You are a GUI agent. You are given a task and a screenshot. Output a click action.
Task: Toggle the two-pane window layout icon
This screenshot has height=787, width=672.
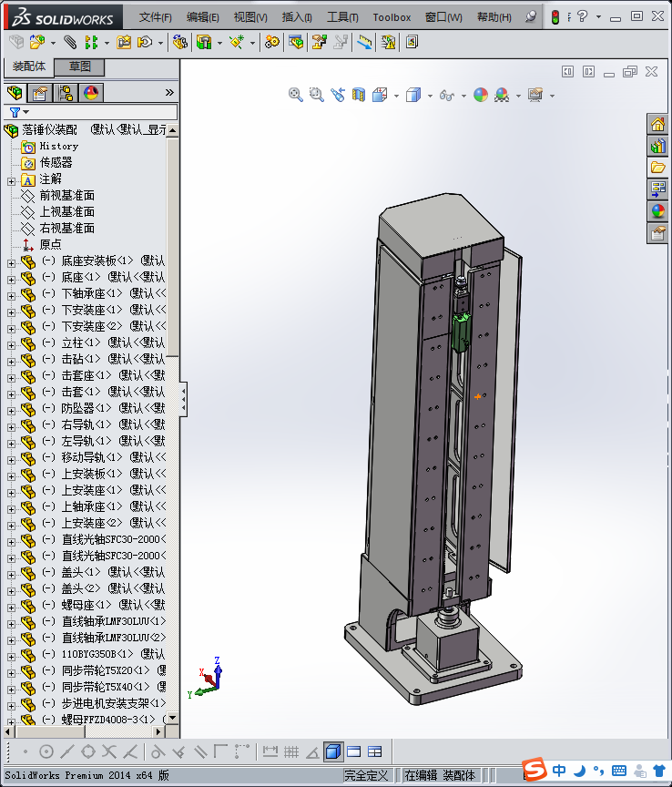(354, 751)
